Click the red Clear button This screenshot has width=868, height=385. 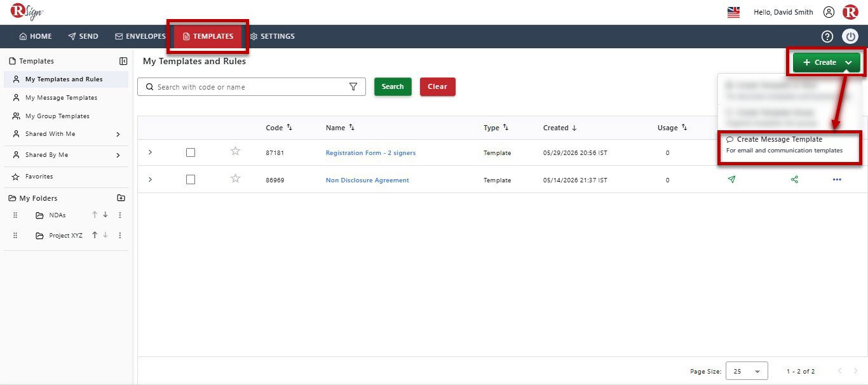[x=437, y=86]
